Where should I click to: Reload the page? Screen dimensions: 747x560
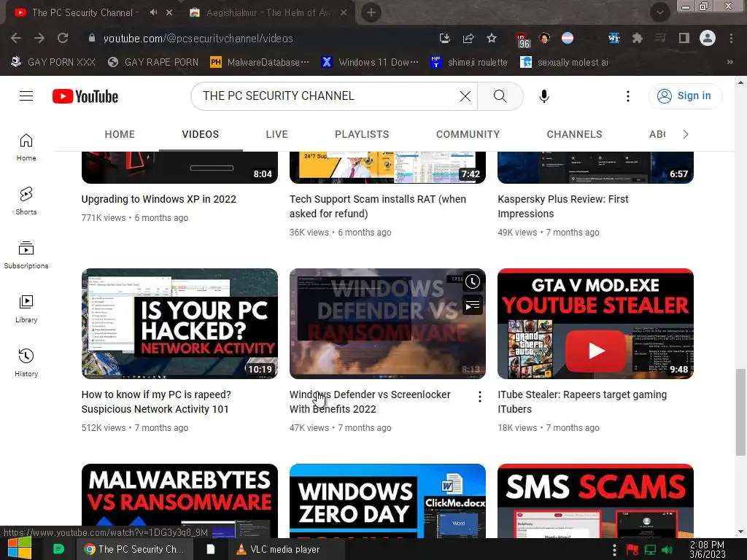coord(63,38)
